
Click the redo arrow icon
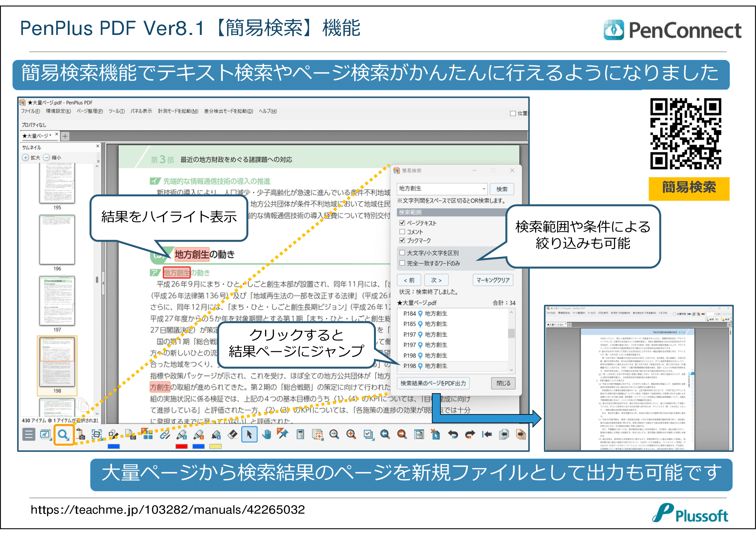tap(470, 434)
